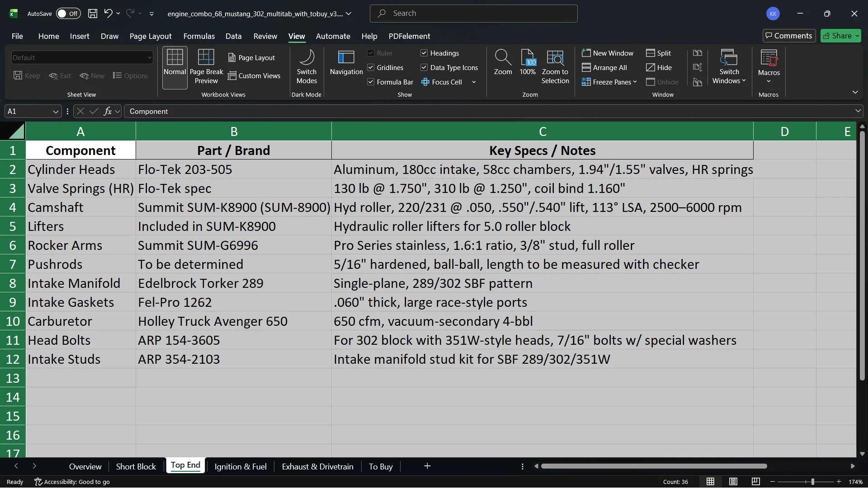Open the Comments pane button
Screen dimensions: 868x488
coord(789,36)
